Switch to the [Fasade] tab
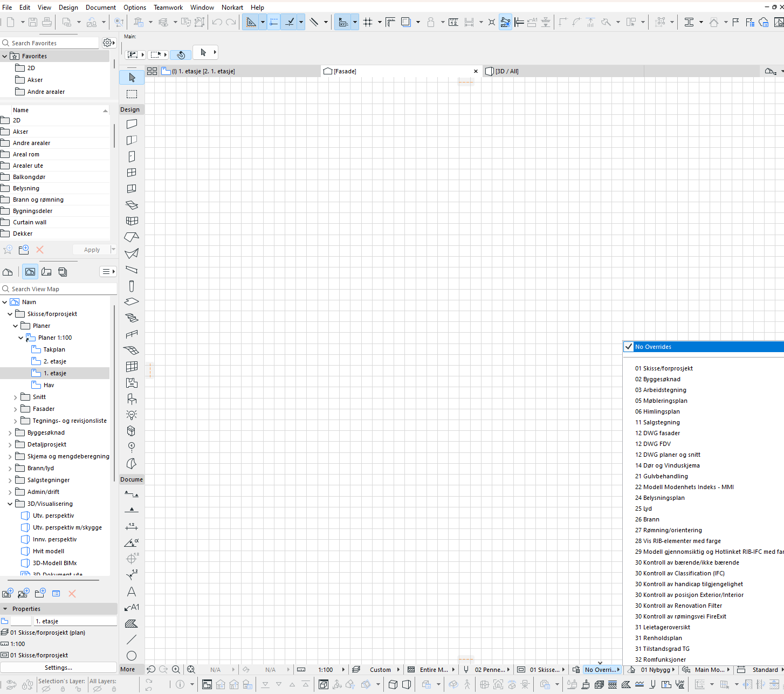The height and width of the screenshot is (694, 784). 345,71
